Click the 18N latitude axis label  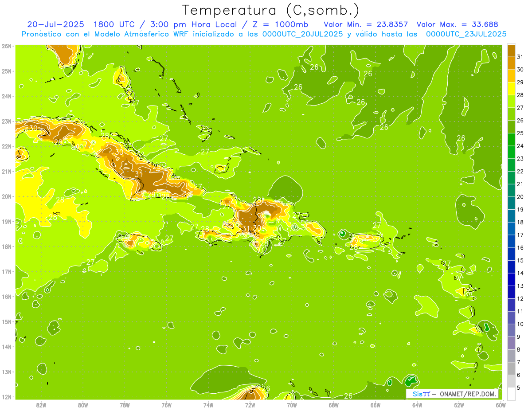click(7, 247)
